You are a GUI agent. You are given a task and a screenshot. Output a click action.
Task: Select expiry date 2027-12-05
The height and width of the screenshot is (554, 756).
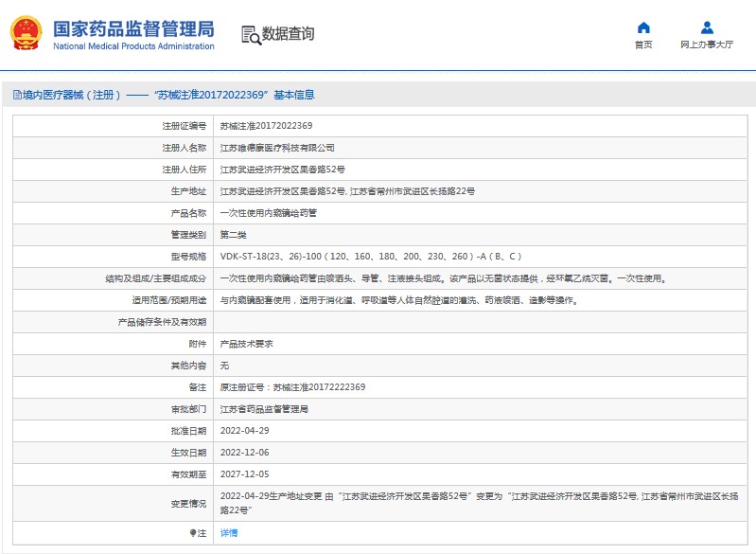244,474
